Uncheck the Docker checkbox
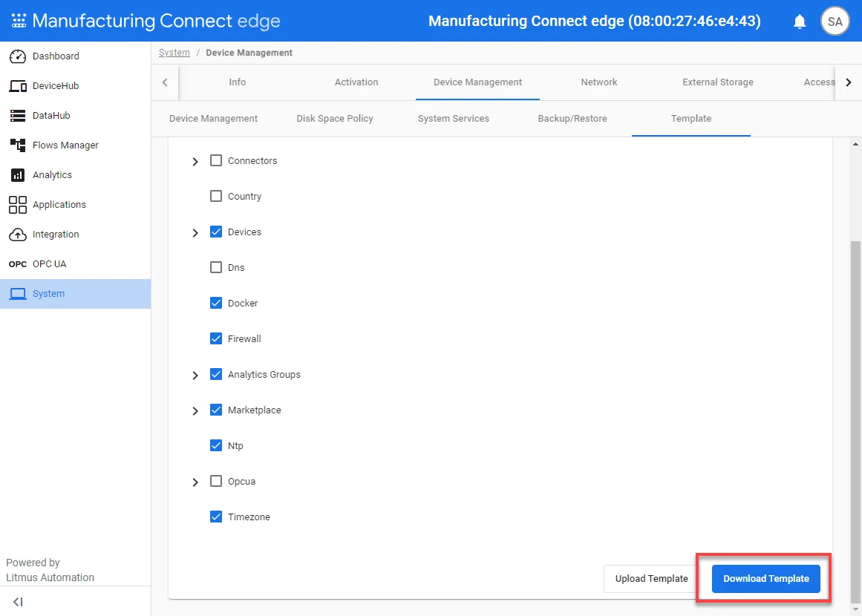The height and width of the screenshot is (616, 862). [x=216, y=303]
